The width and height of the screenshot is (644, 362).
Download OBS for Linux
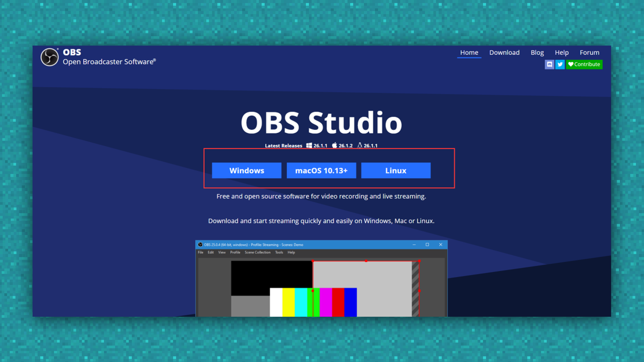pos(396,171)
